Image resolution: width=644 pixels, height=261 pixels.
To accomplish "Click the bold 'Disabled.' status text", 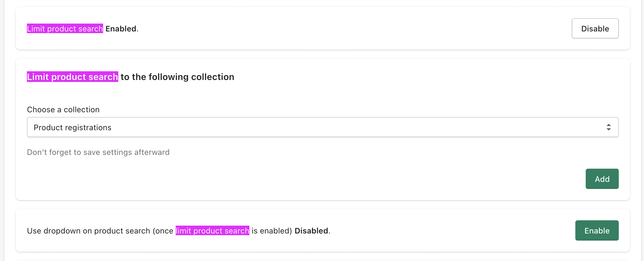I will (312, 231).
